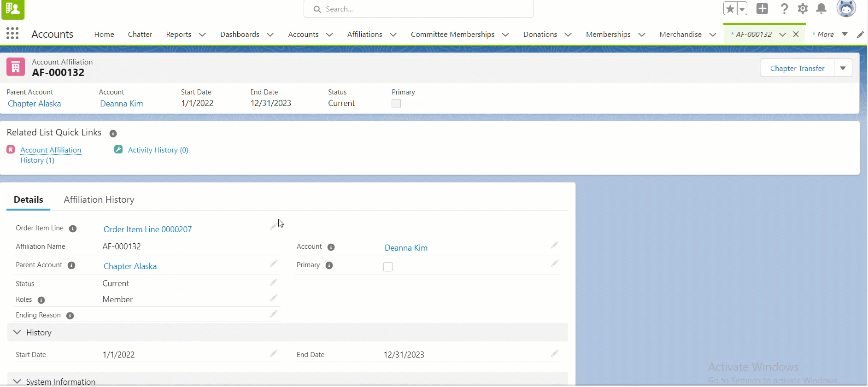Click the notifications bell icon
The height and width of the screenshot is (387, 868).
821,9
